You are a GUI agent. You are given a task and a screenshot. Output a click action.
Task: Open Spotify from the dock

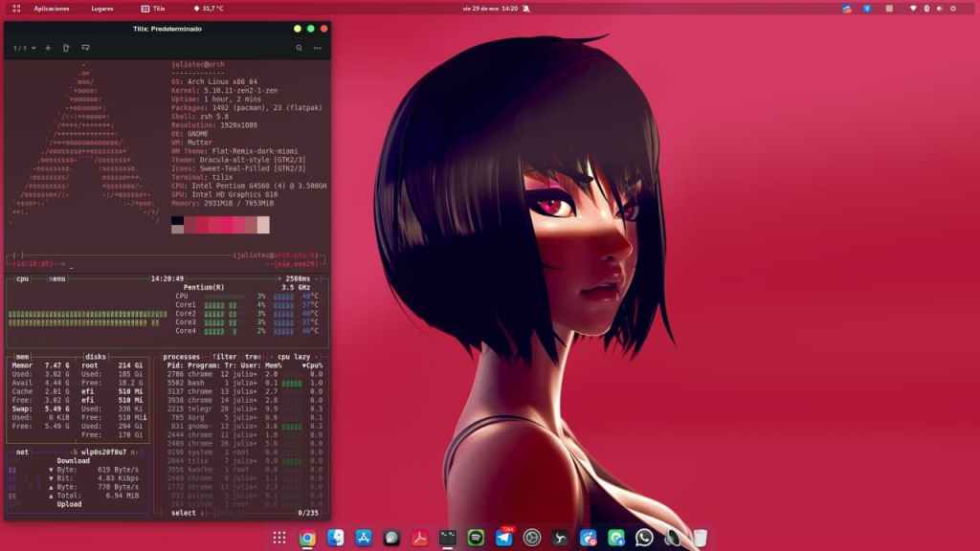point(476,539)
